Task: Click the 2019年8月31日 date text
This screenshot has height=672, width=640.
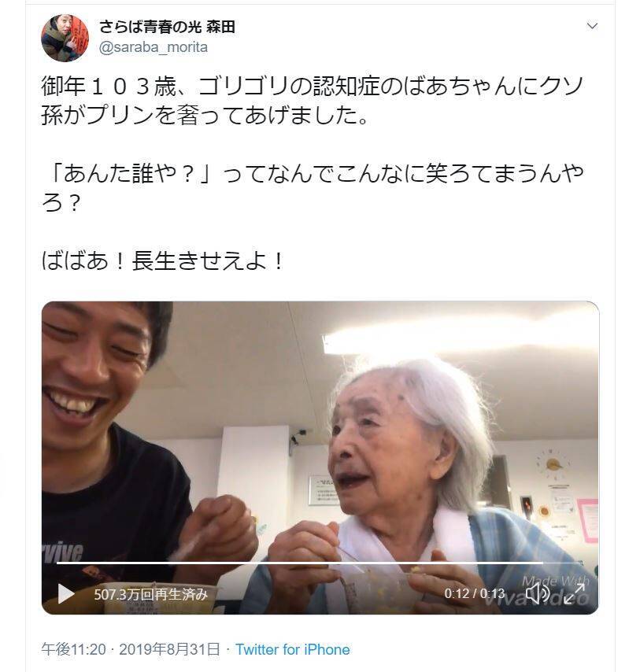Action: (x=170, y=649)
